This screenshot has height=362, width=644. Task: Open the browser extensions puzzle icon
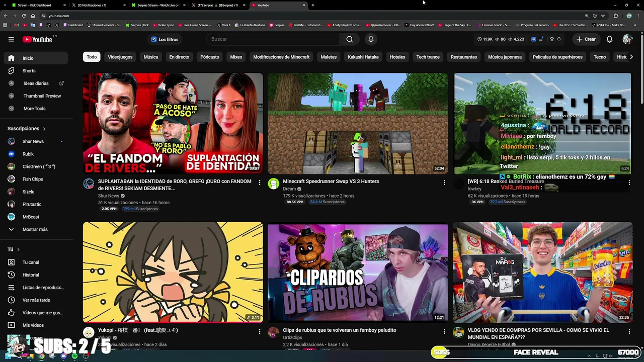(x=615, y=16)
